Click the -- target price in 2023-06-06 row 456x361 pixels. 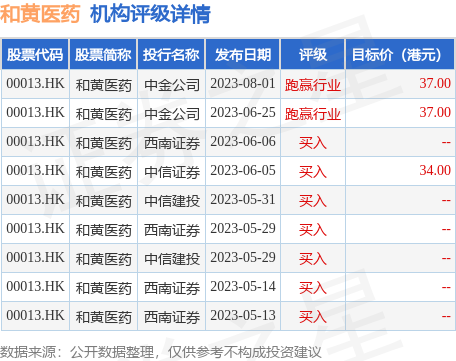click(x=446, y=142)
